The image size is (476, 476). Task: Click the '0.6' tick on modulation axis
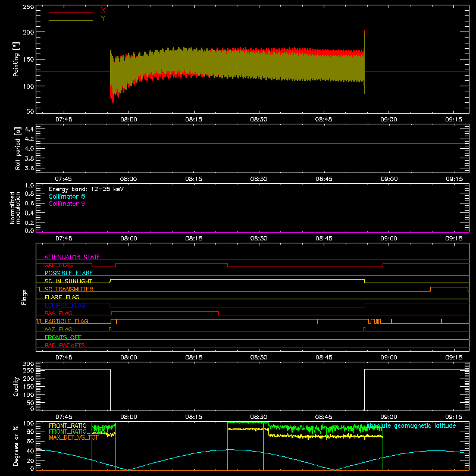(x=29, y=203)
